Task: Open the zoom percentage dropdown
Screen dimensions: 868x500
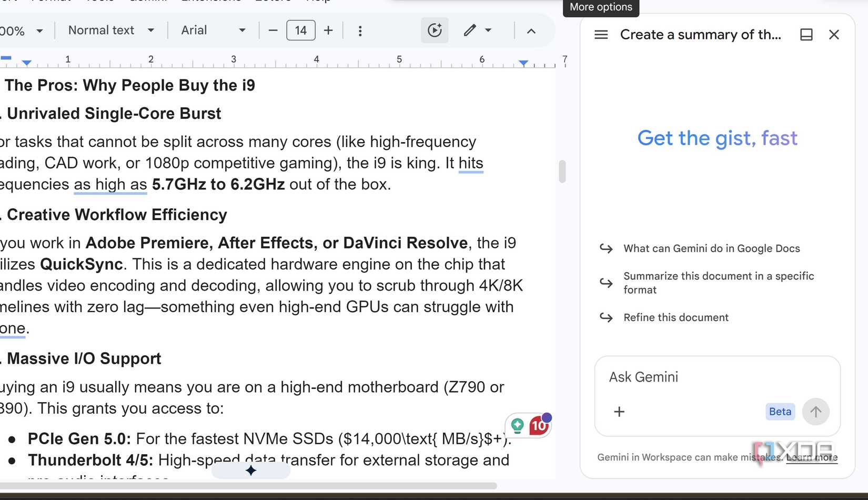Action: point(21,31)
